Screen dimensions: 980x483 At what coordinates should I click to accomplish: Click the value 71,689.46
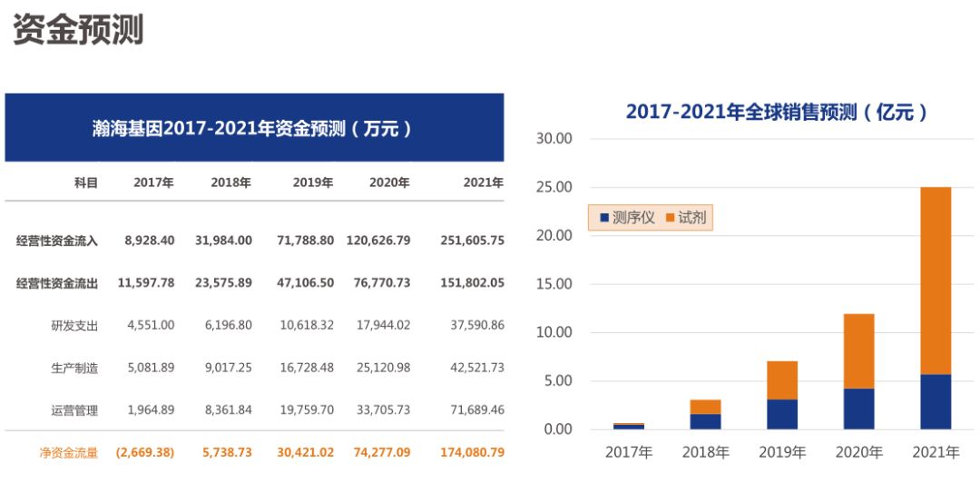477,411
